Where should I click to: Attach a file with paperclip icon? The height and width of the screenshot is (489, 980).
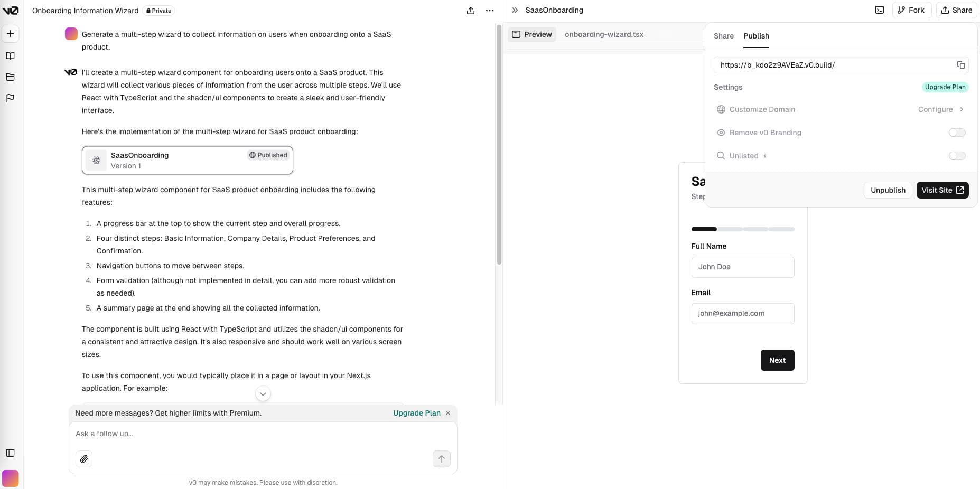pos(84,459)
